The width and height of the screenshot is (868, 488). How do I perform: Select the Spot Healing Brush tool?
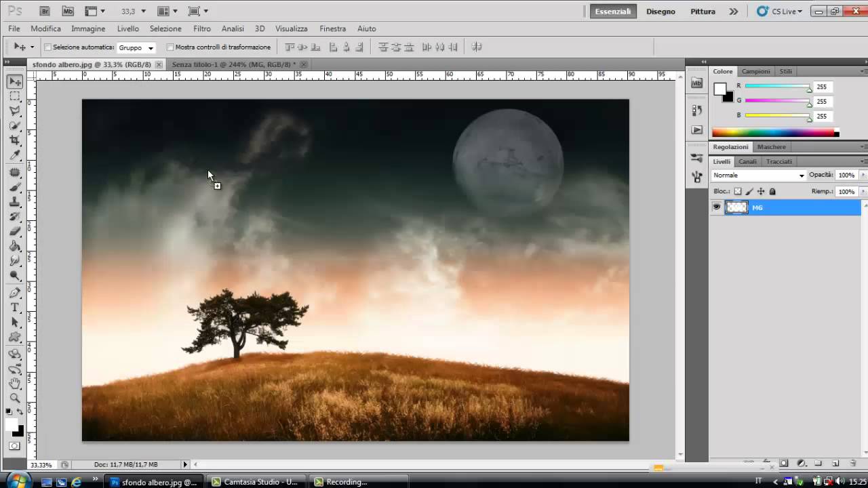pyautogui.click(x=15, y=173)
